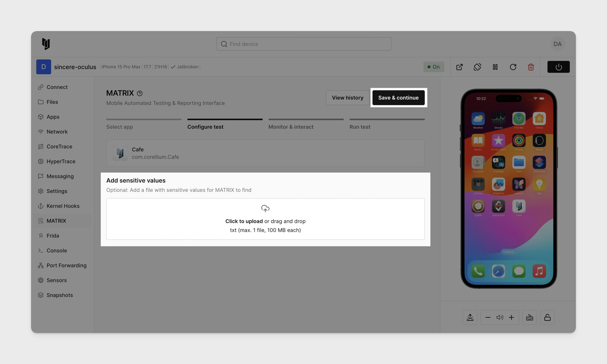Click the device power button icon

click(558, 67)
